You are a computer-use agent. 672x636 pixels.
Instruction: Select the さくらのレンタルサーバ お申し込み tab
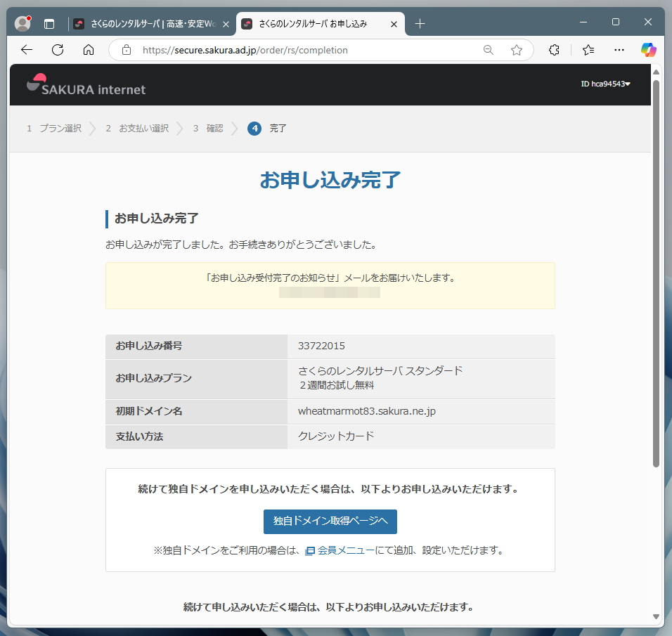pyautogui.click(x=321, y=24)
